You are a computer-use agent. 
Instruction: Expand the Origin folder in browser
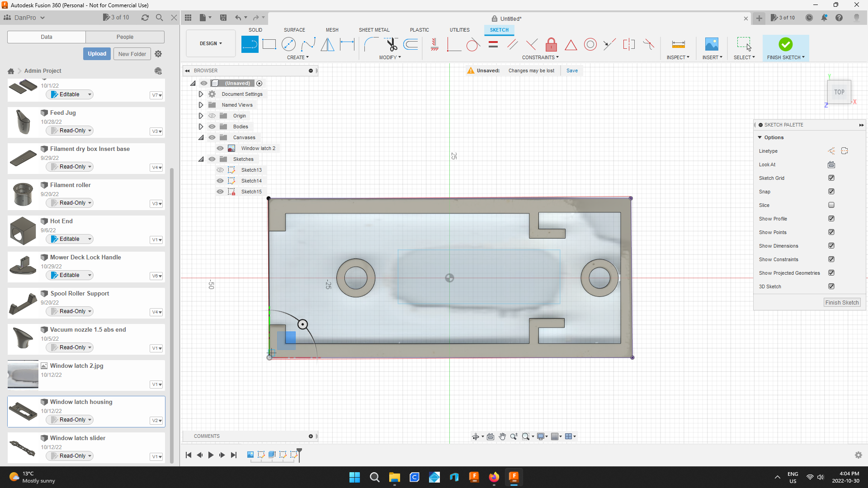[201, 116]
